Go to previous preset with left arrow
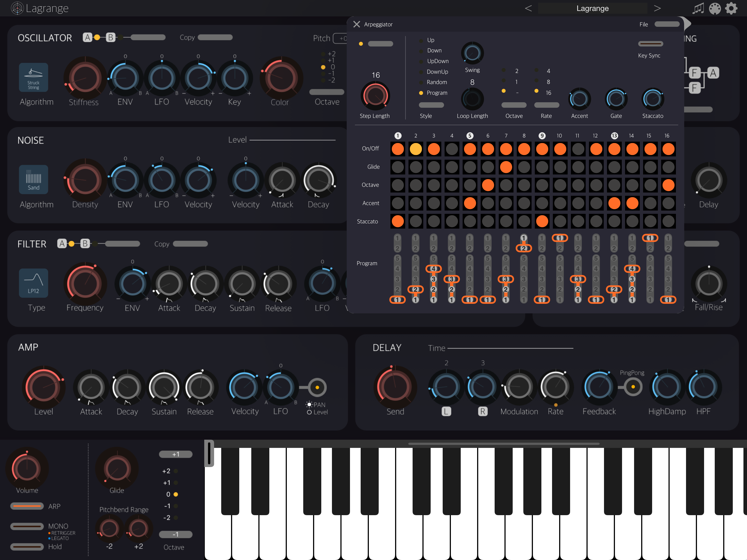 coord(529,8)
